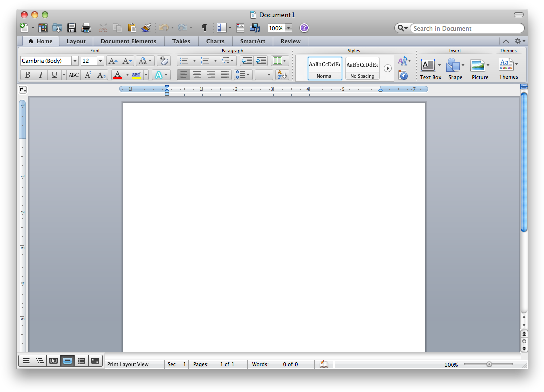
Task: Select the Format Painter paintbrush
Action: [146, 28]
